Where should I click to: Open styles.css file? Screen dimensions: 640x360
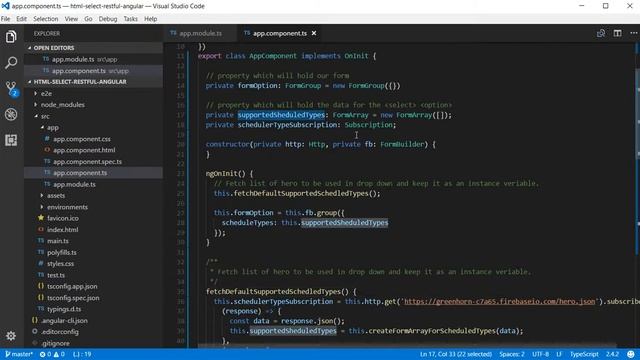coord(93,264)
